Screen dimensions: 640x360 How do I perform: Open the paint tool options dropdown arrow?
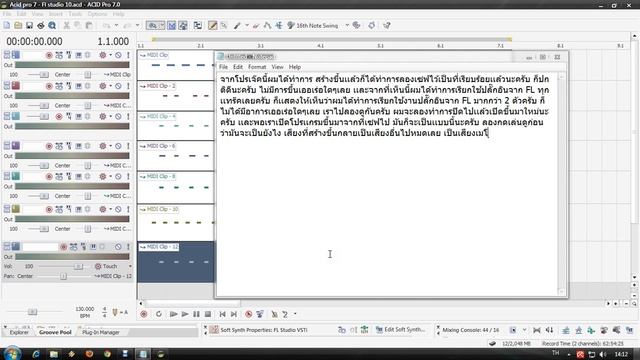pos(247,25)
